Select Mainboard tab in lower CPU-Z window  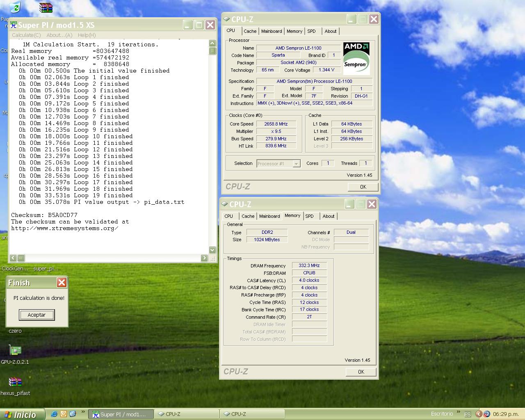269,216
